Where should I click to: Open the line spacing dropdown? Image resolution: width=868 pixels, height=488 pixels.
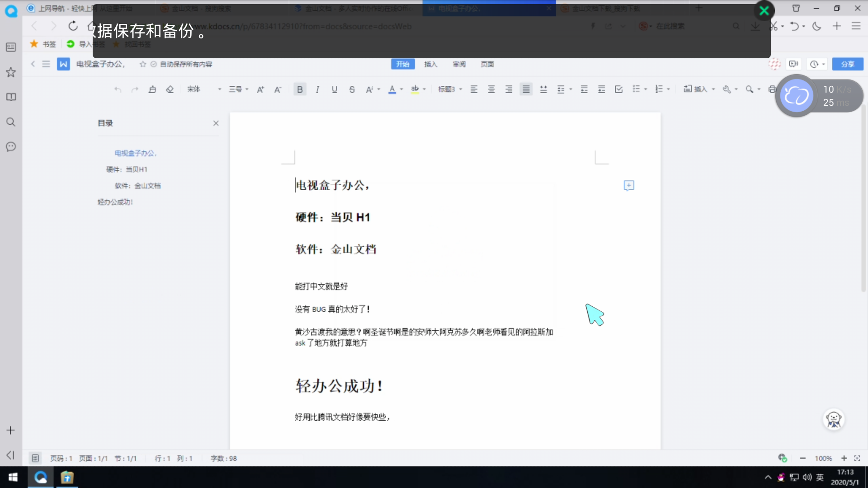pos(565,89)
